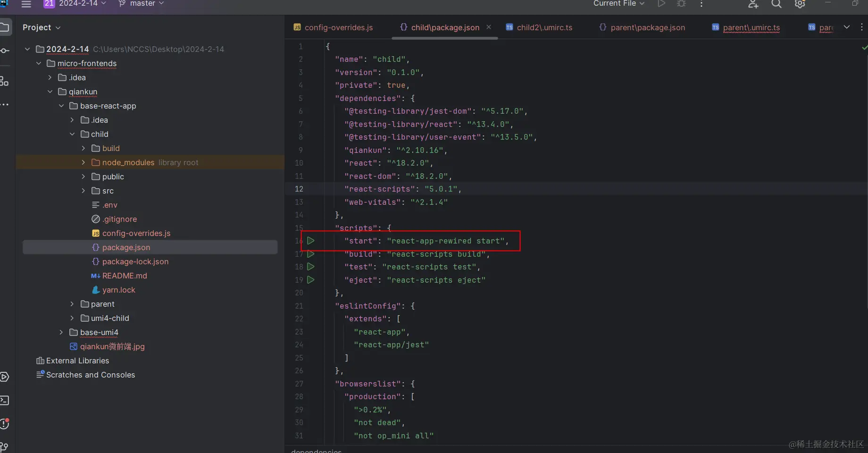Close the child\package.json tab
The width and height of the screenshot is (868, 453).
(x=489, y=27)
